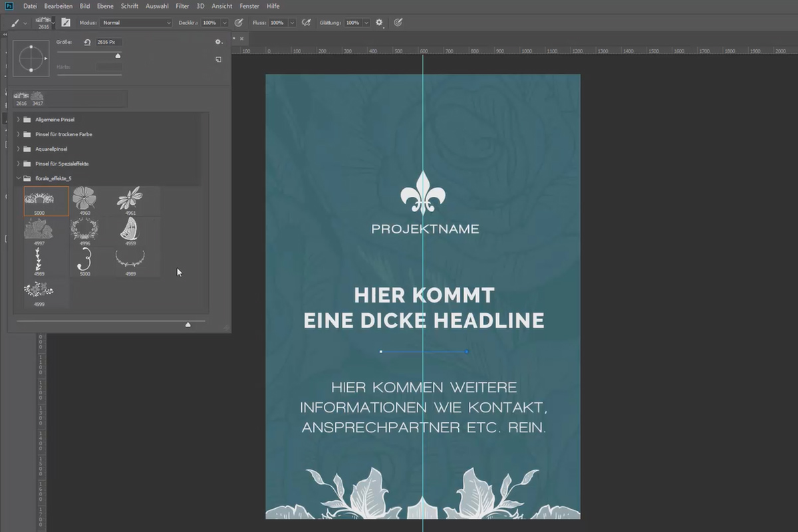Expand the Allgemeine Pinsel folder
This screenshot has width=798, height=532.
pos(19,120)
